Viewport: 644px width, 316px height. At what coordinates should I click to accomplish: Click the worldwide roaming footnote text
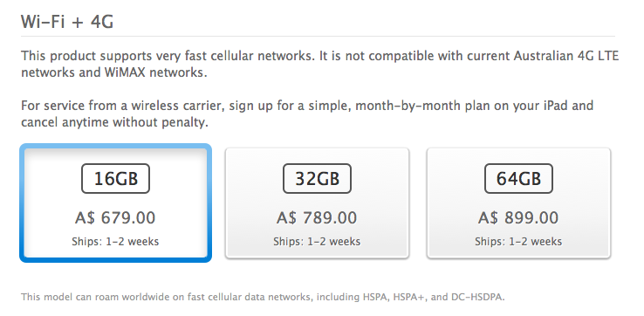tap(263, 297)
